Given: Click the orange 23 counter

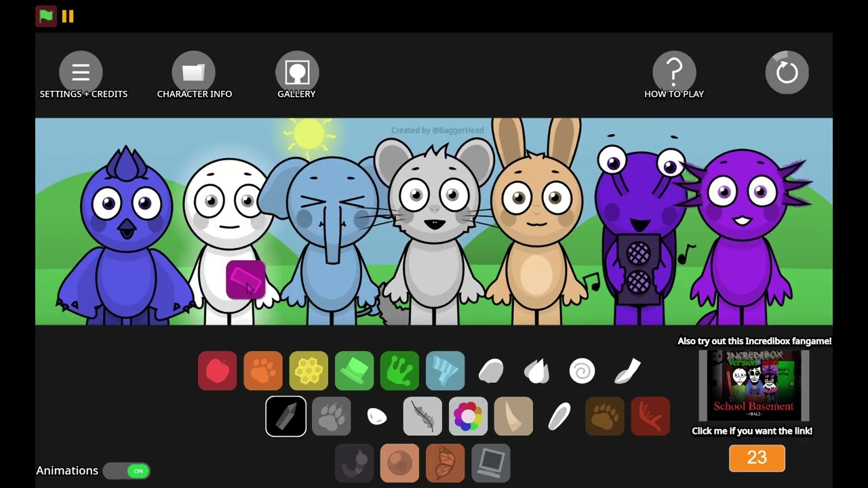Looking at the screenshot, I should pos(757,458).
